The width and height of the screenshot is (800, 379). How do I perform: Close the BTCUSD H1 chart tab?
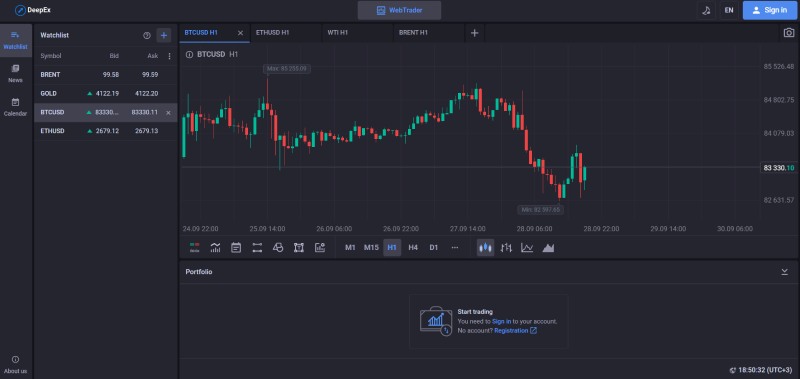coord(240,33)
